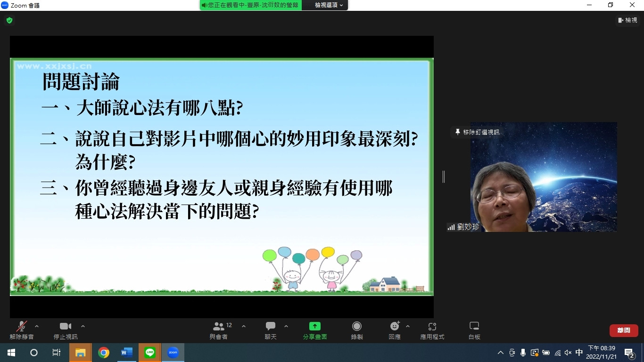Click the red Leave (離開) button

coord(623,330)
